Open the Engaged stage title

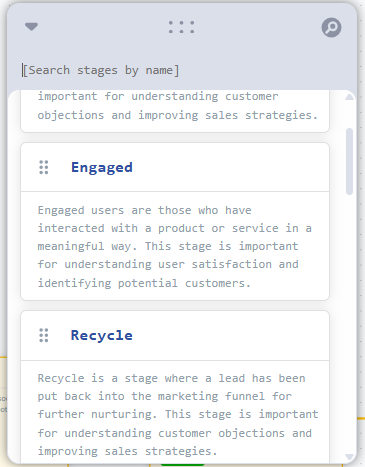coord(102,167)
